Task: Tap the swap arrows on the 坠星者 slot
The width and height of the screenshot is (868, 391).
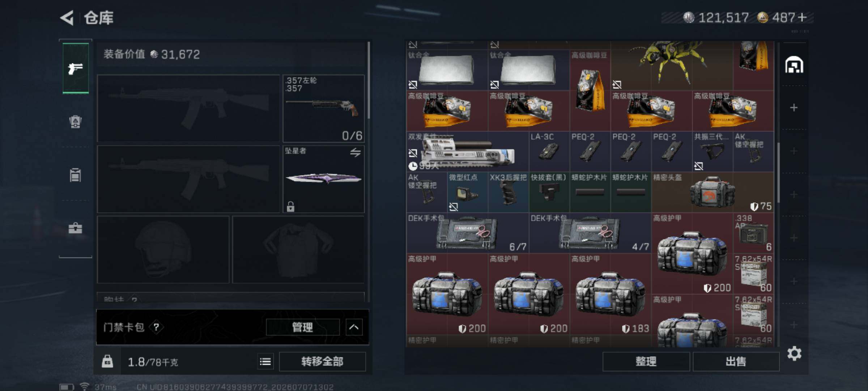Action: [355, 152]
